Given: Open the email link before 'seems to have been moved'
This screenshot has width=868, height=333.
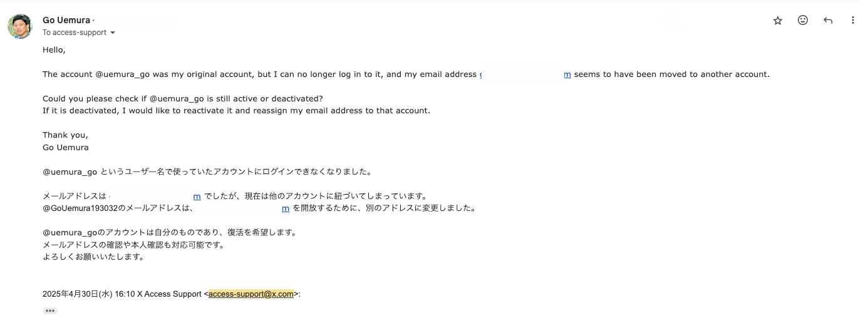Looking at the screenshot, I should coord(525,74).
